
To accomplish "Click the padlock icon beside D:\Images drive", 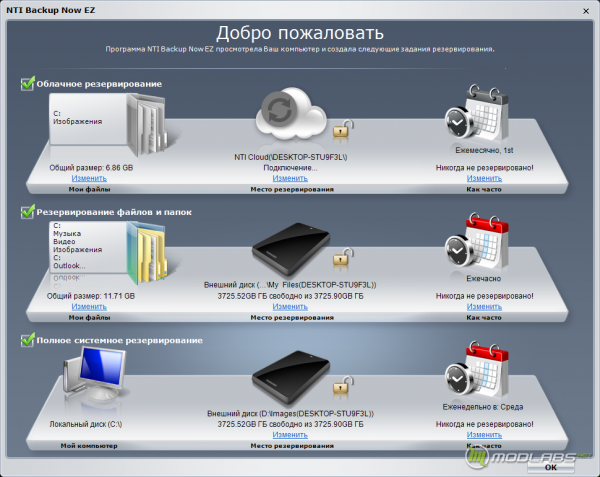I will click(342, 385).
